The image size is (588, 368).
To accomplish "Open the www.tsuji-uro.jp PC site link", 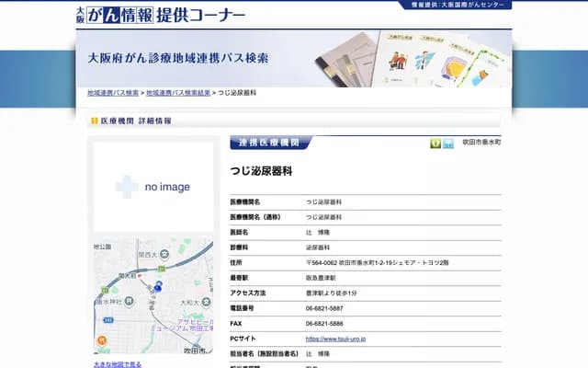I will click(336, 339).
